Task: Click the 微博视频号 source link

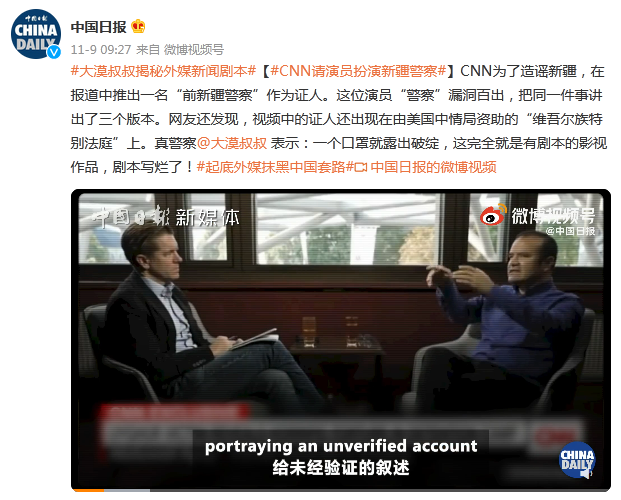Action: pos(194,50)
